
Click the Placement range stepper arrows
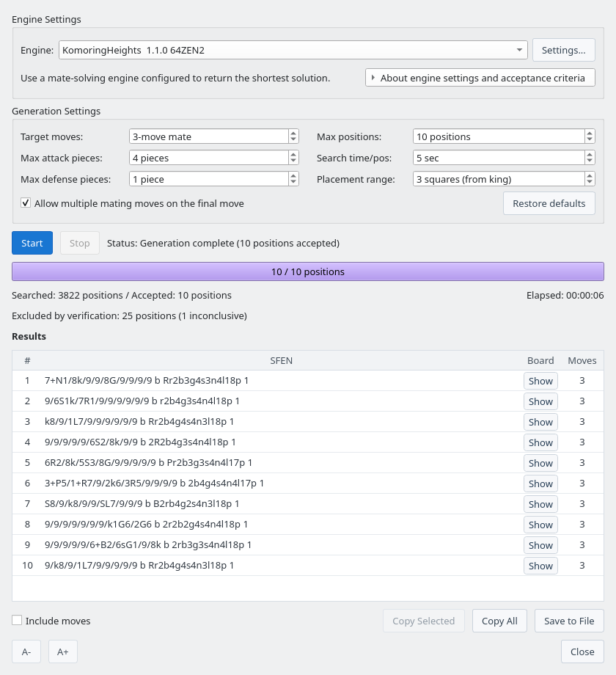(x=590, y=178)
